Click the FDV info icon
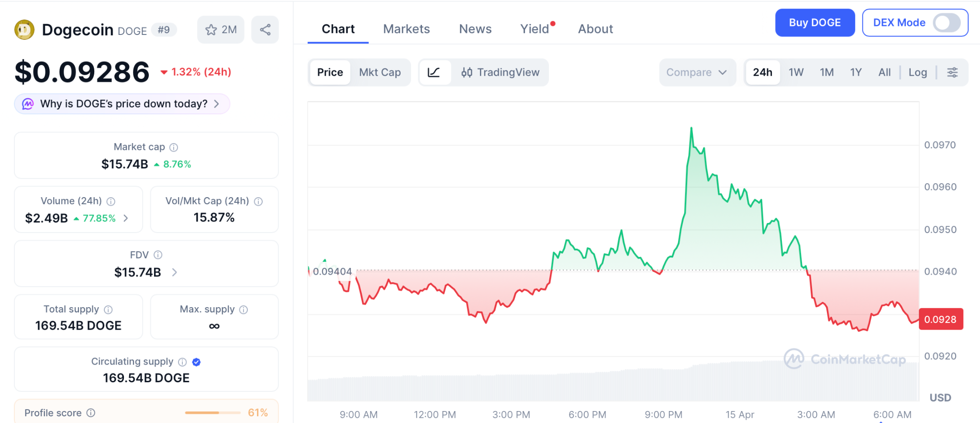 (x=158, y=255)
